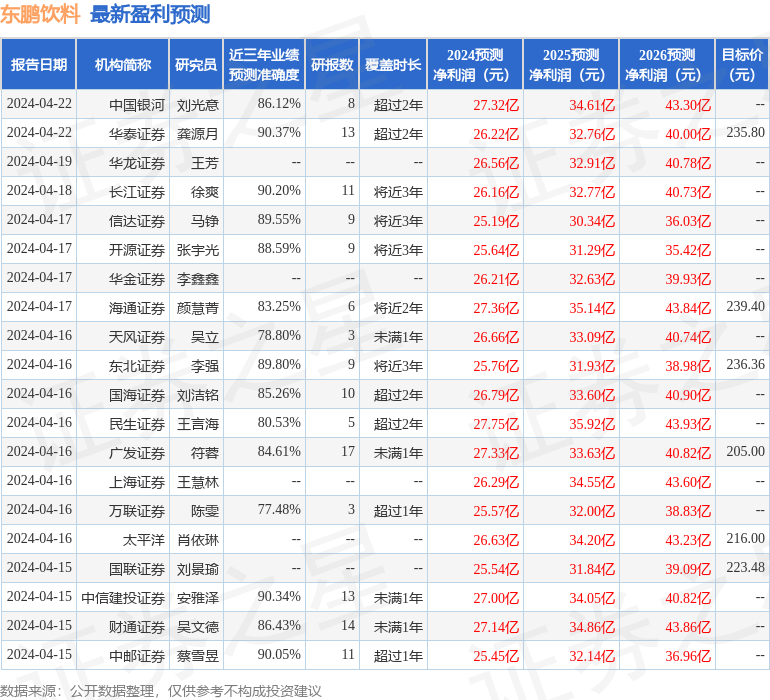Click target price 239.40
This screenshot has width=770, height=700.
point(745,306)
